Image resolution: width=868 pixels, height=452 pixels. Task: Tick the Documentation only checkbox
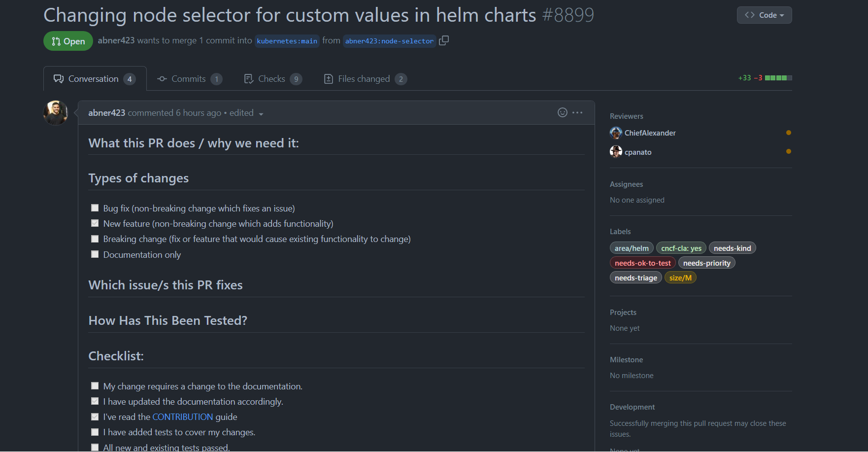95,254
